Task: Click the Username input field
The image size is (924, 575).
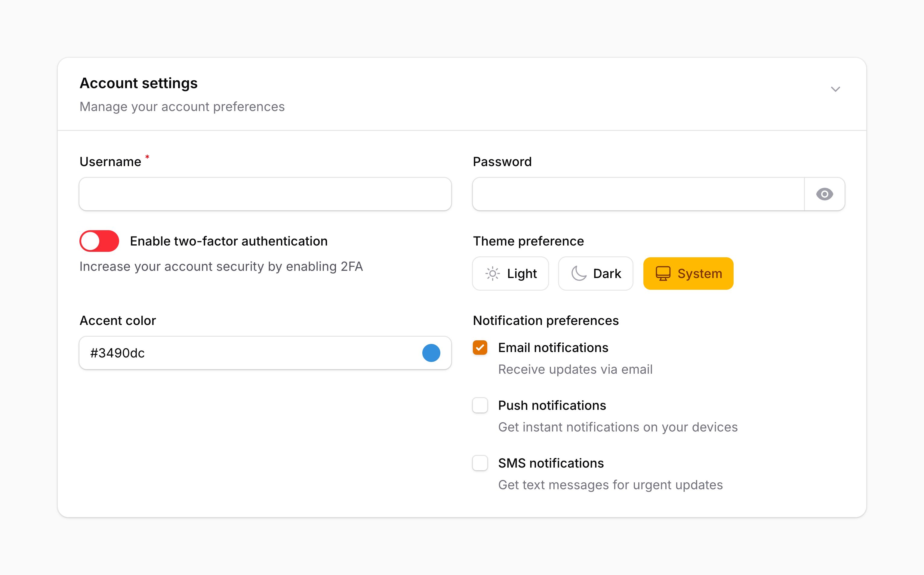Action: pos(265,194)
